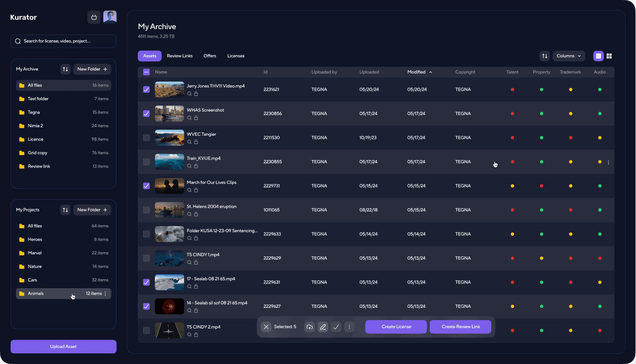Select the WVEC Tangier row checkbox
The height and width of the screenshot is (364, 636).
click(146, 138)
